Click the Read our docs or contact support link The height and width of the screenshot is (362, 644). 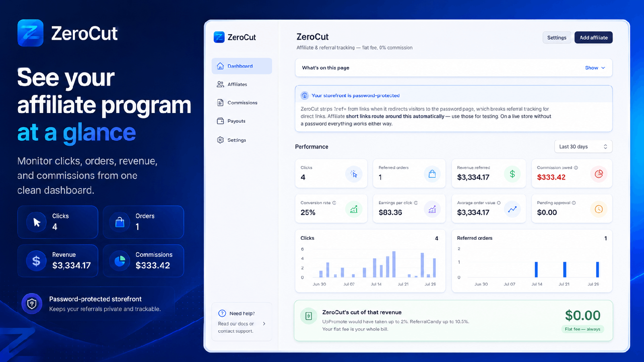click(x=236, y=327)
